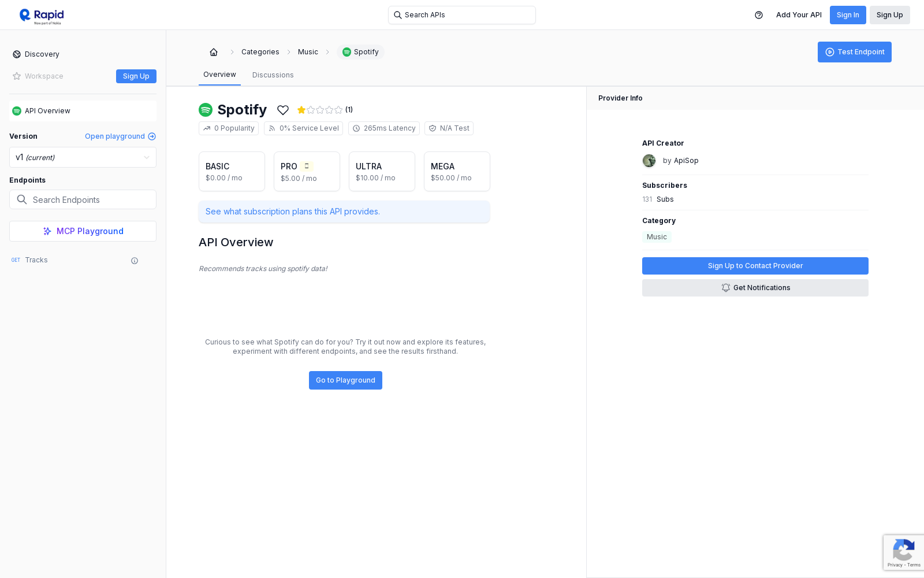Viewport: 924px width, 578px height.
Task: Click the Sign In button
Action: [848, 15]
